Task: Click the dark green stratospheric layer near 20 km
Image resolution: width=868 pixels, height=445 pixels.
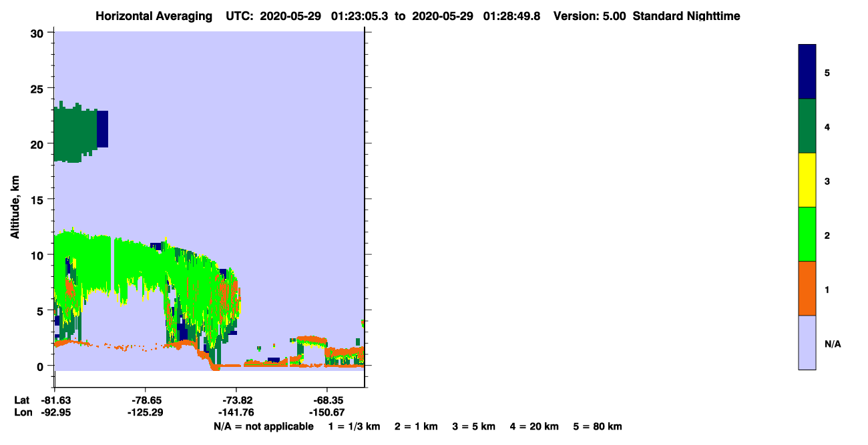Action: pyautogui.click(x=75, y=132)
